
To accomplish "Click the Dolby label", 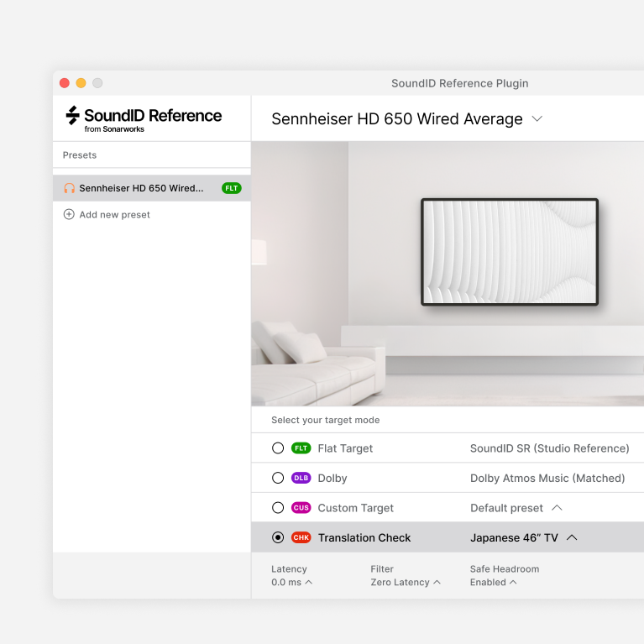I will [332, 479].
